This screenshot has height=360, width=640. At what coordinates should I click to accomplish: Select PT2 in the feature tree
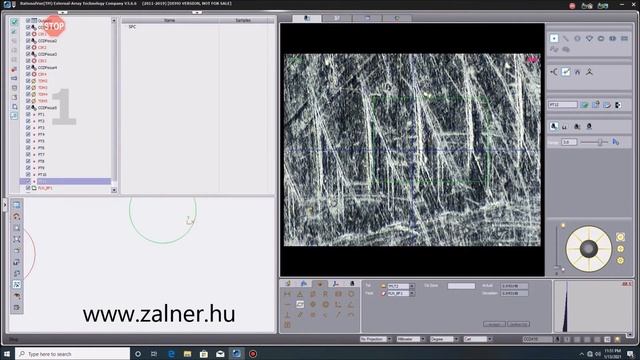tap(41, 121)
